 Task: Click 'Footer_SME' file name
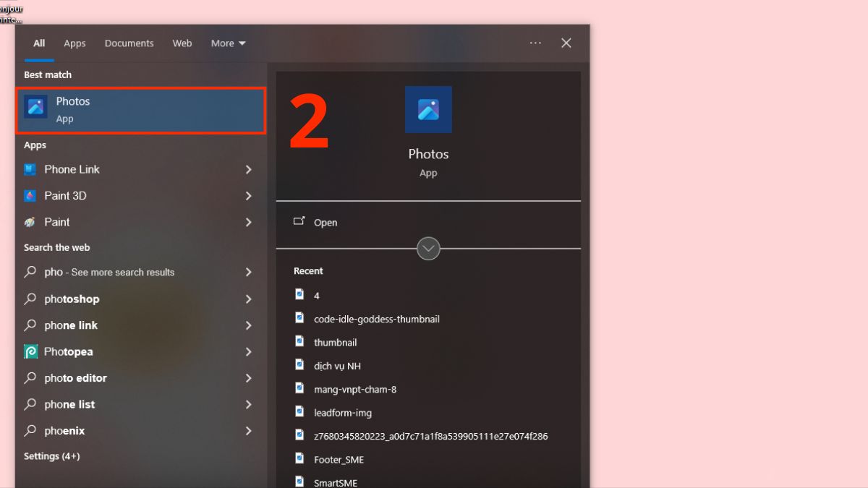coord(339,460)
